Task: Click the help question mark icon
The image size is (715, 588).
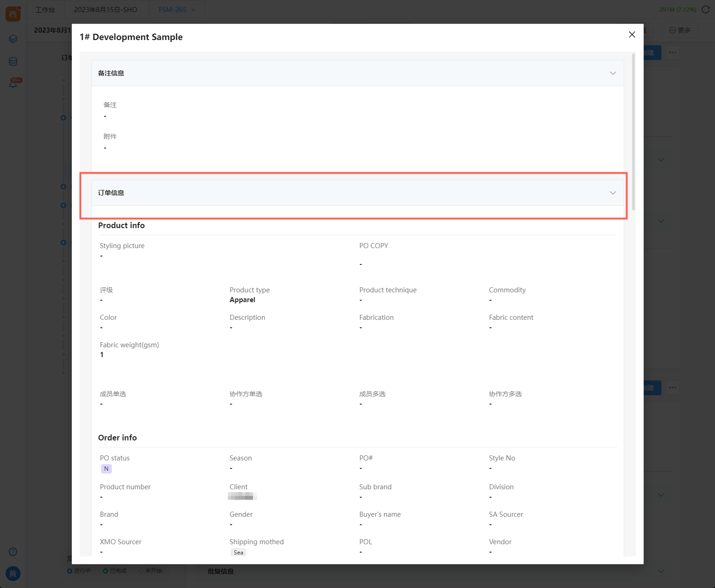Action: 13,552
